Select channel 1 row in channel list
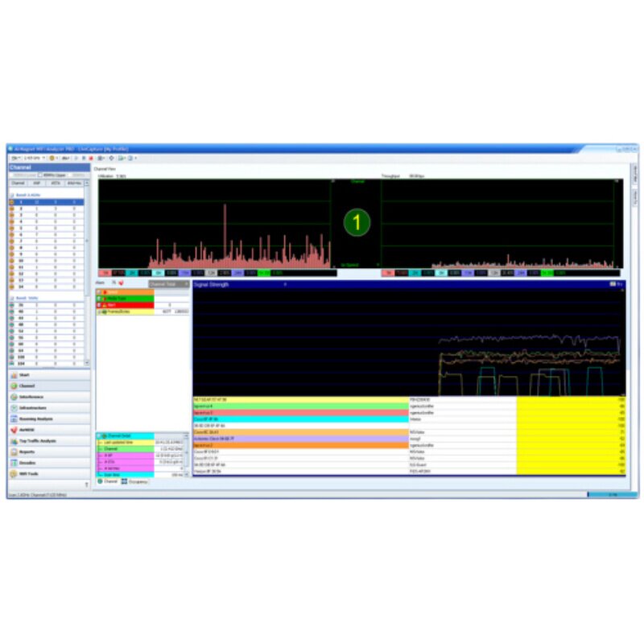 pyautogui.click(x=47, y=202)
